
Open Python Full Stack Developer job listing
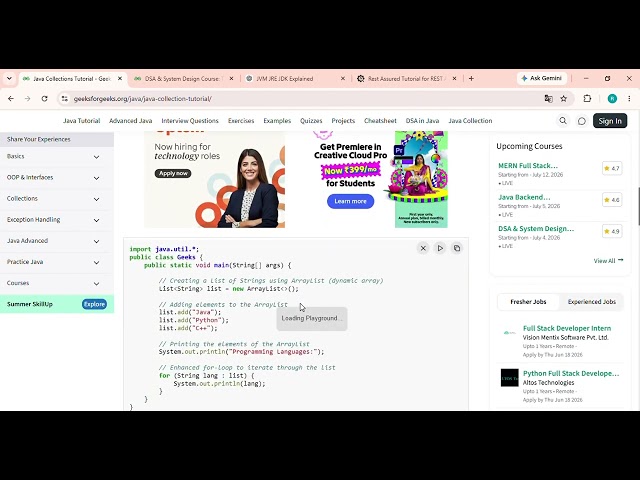coord(571,373)
